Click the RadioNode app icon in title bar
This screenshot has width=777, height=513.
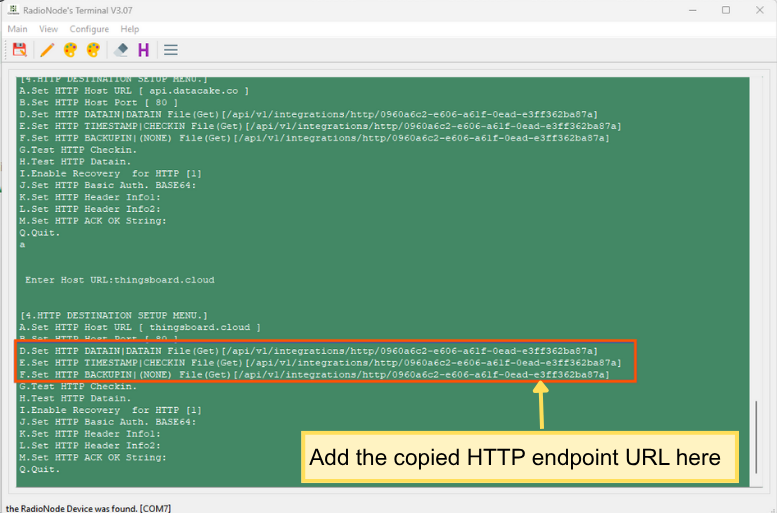tap(11, 10)
